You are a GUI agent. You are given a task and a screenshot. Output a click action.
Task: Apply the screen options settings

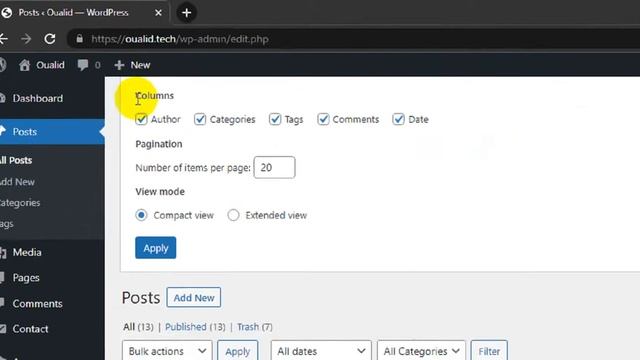click(x=156, y=248)
